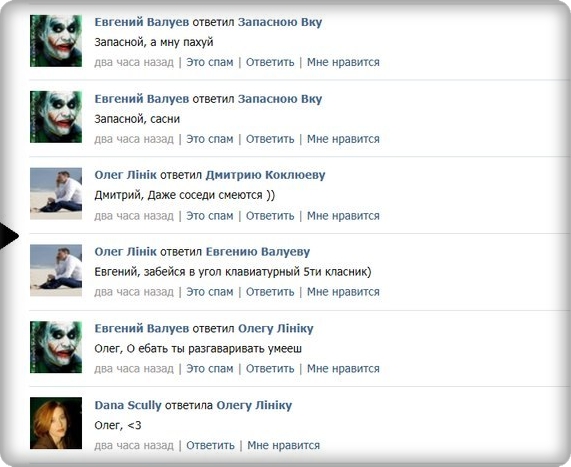Image resolution: width=571 pixels, height=467 pixels.
Task: Click the beach avatar beside the 'Евгений, забейся' comment
Action: pyautogui.click(x=56, y=270)
